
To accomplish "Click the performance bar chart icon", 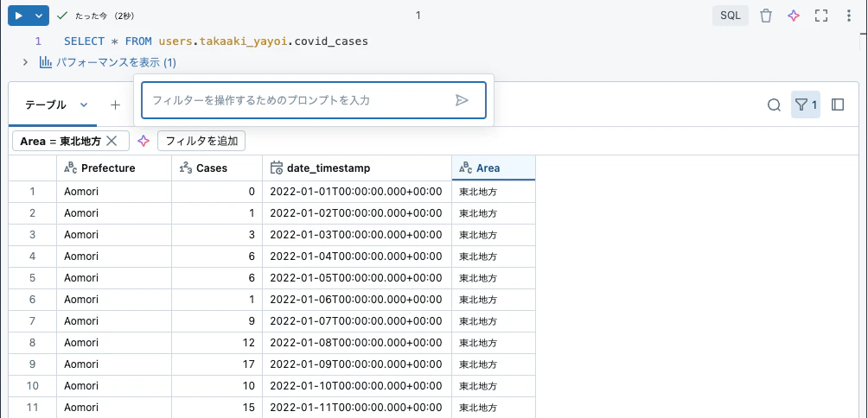I will click(x=45, y=62).
